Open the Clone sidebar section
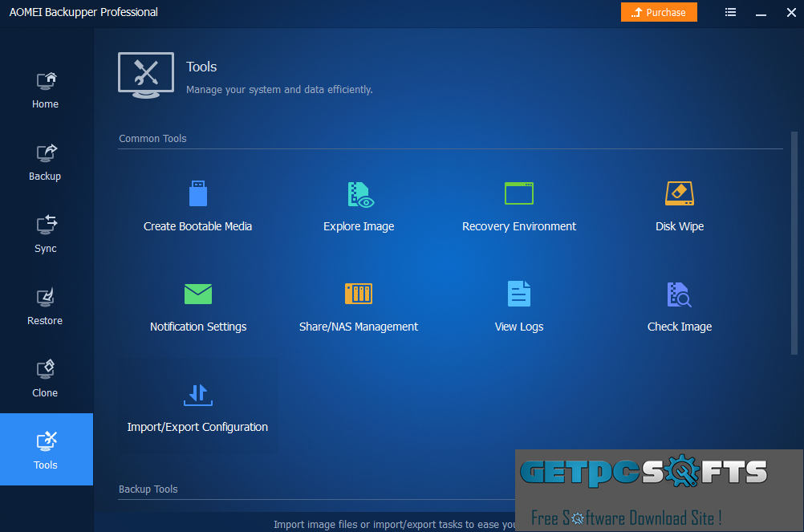804x532 pixels. tap(46, 379)
